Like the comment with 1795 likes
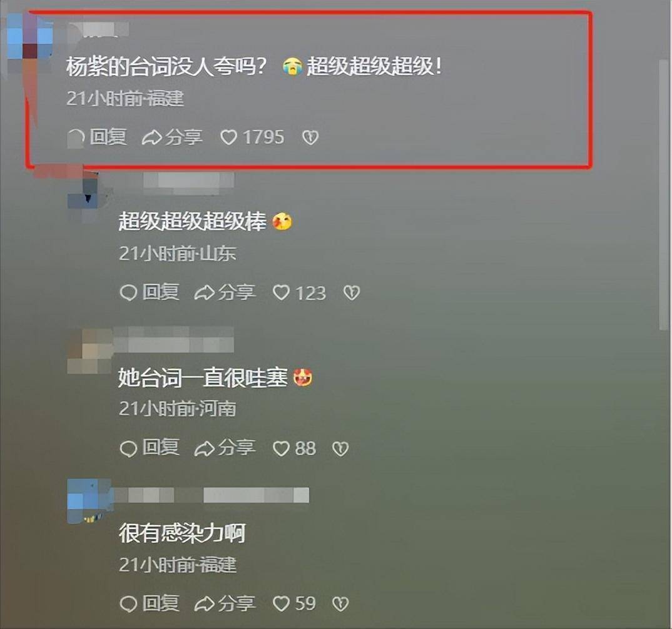This screenshot has width=672, height=629. coord(252,138)
